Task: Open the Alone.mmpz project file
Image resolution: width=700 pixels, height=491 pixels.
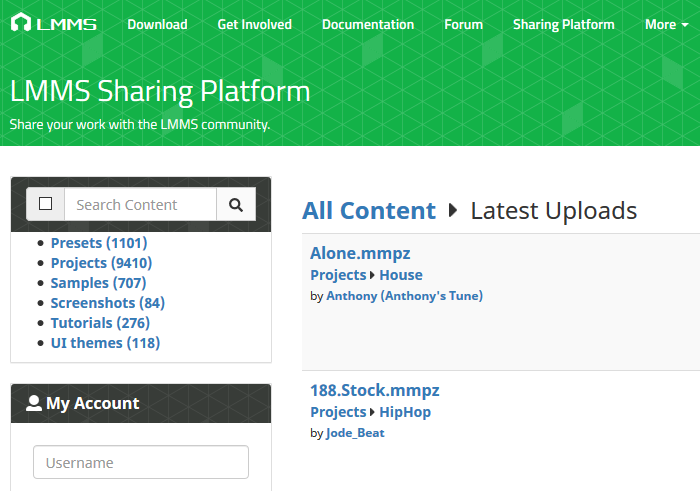Action: [x=360, y=253]
